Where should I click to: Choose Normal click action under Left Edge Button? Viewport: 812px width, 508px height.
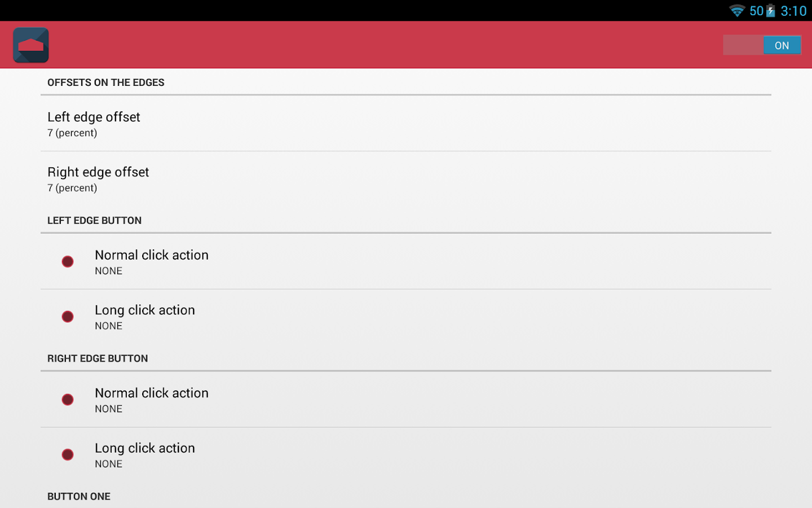[x=152, y=261]
